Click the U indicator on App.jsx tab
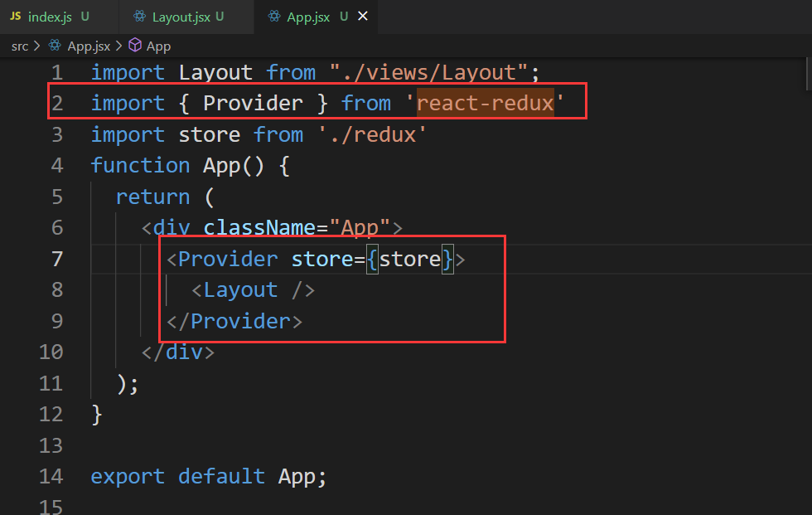 343,15
